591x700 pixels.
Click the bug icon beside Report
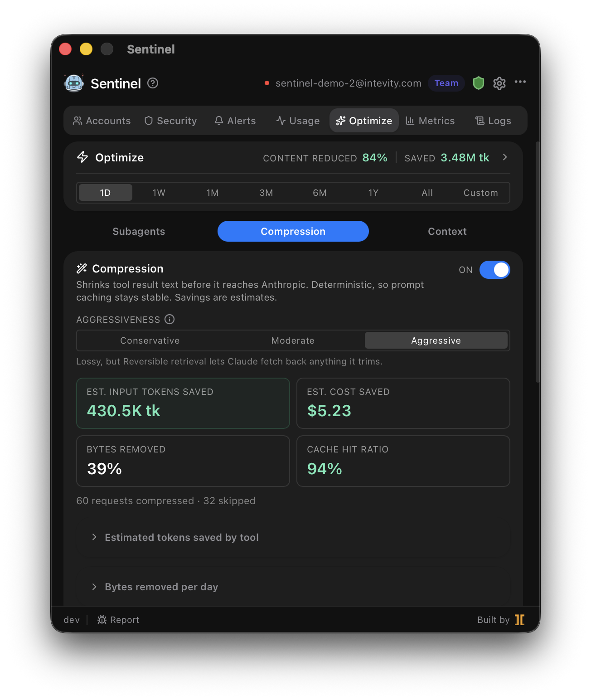102,619
